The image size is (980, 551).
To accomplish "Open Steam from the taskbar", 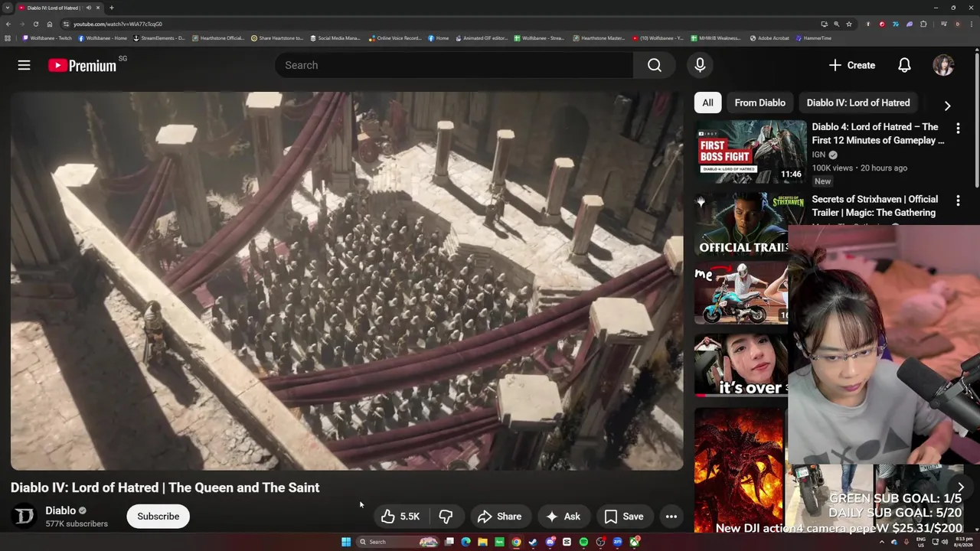I will pyautogui.click(x=533, y=542).
